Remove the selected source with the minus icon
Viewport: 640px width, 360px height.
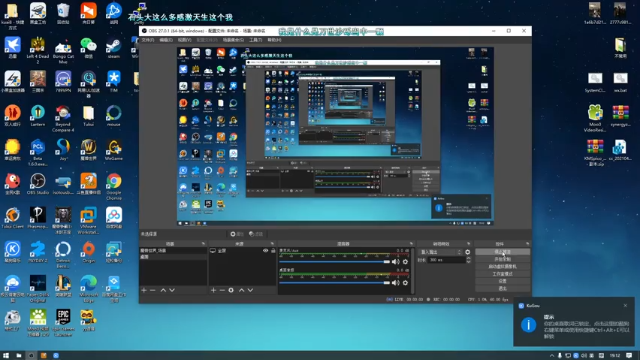coord(222,290)
